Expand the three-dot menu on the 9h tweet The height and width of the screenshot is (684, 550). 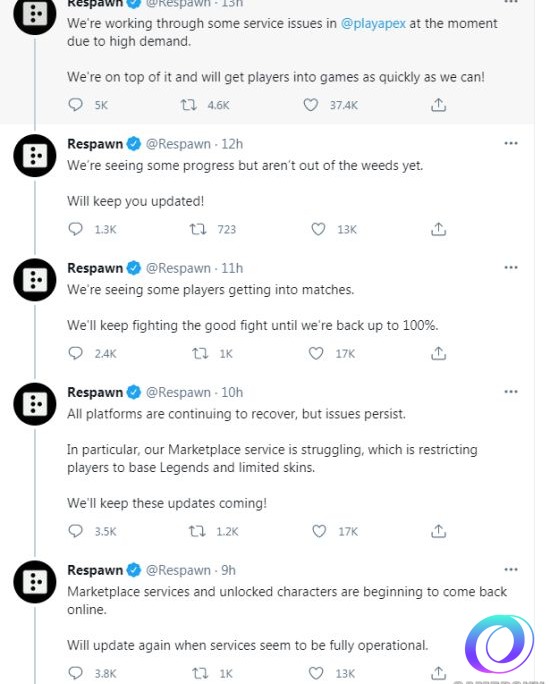coord(511,570)
